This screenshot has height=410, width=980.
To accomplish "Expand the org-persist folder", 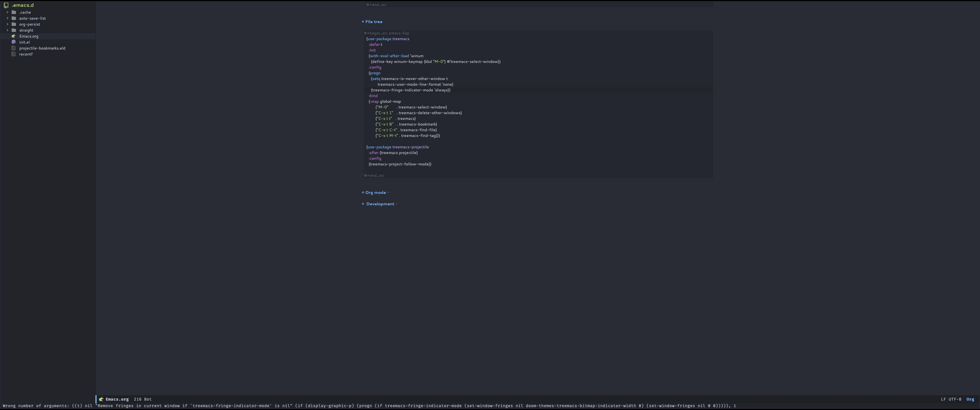I will click(7, 24).
